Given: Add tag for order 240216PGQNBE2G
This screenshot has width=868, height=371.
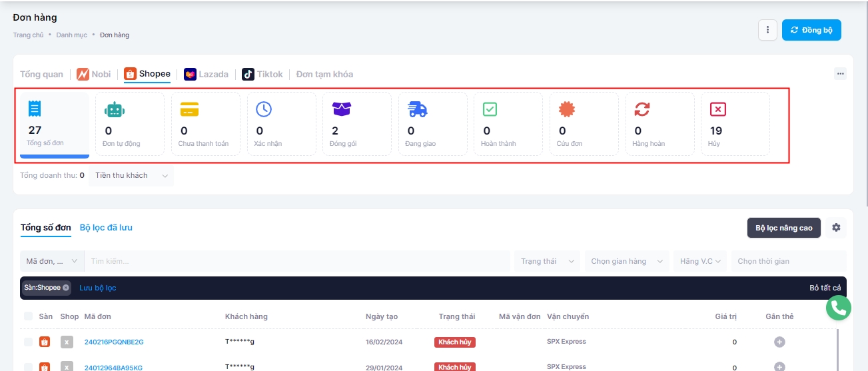Looking at the screenshot, I should pos(779,342).
